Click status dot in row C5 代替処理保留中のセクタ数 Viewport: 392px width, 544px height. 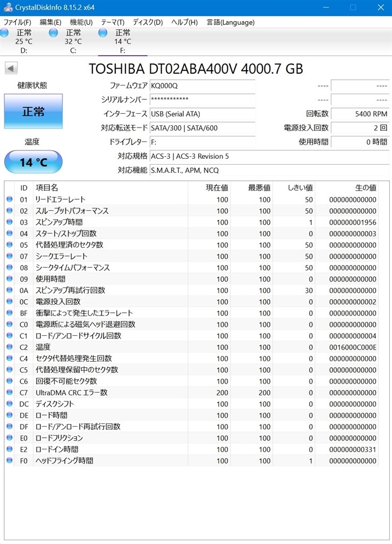pyautogui.click(x=10, y=370)
